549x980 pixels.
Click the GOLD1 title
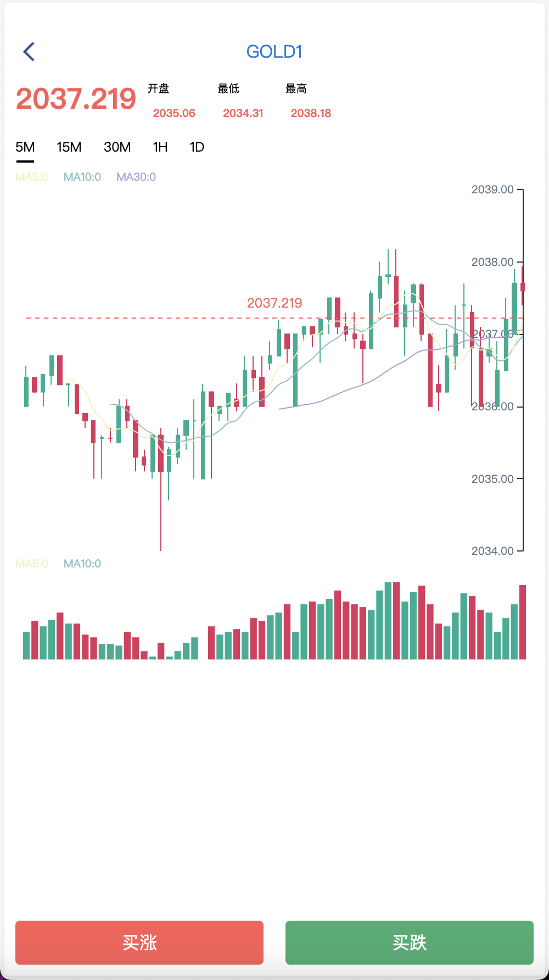pyautogui.click(x=274, y=52)
